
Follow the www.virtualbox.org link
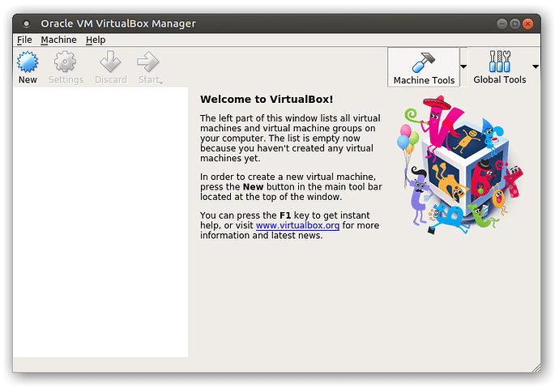point(297,226)
